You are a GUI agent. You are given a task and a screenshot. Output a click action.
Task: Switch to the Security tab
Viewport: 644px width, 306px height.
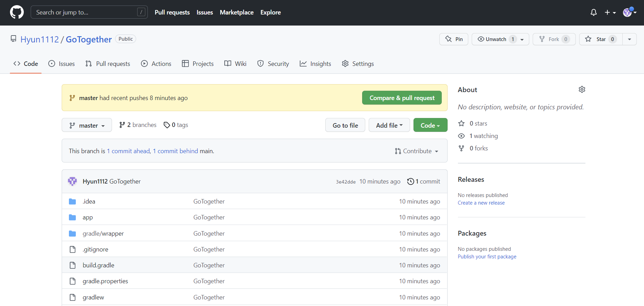coord(273,64)
